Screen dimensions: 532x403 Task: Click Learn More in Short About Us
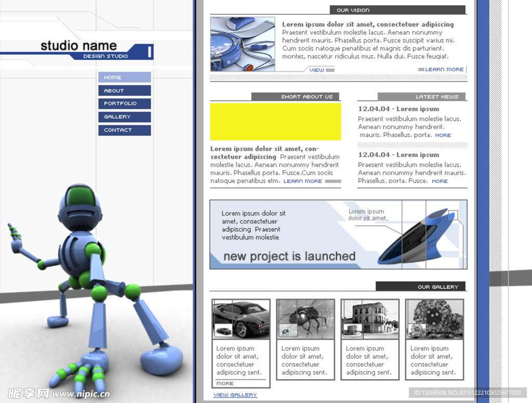click(303, 181)
